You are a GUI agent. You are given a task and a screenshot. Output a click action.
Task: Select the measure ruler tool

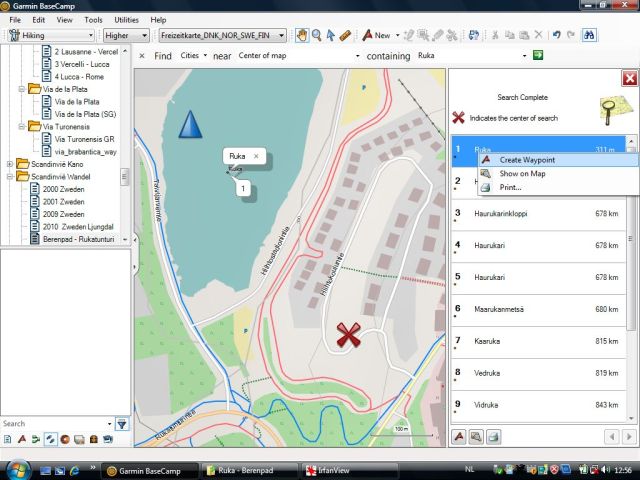(x=345, y=35)
